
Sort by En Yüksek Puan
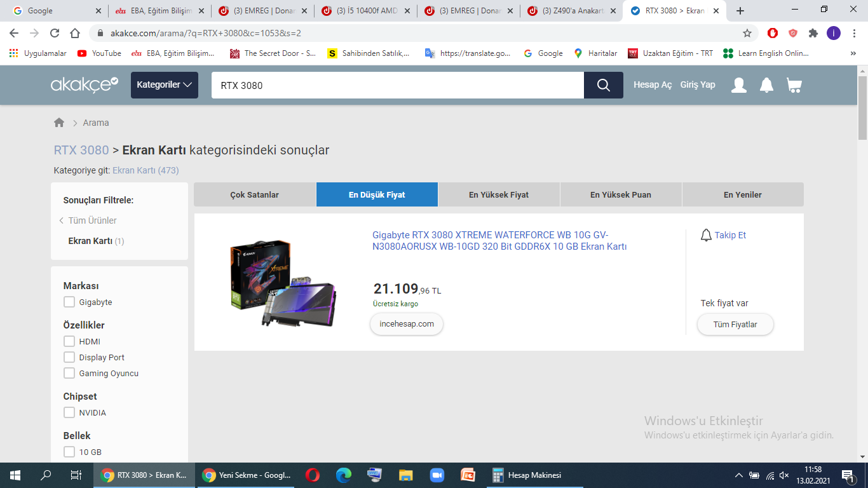pyautogui.click(x=621, y=194)
